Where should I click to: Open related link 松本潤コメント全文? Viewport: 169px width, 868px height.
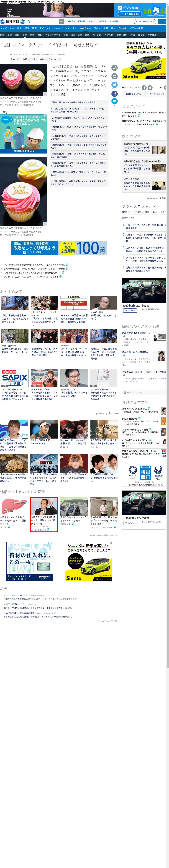pyautogui.click(x=79, y=146)
